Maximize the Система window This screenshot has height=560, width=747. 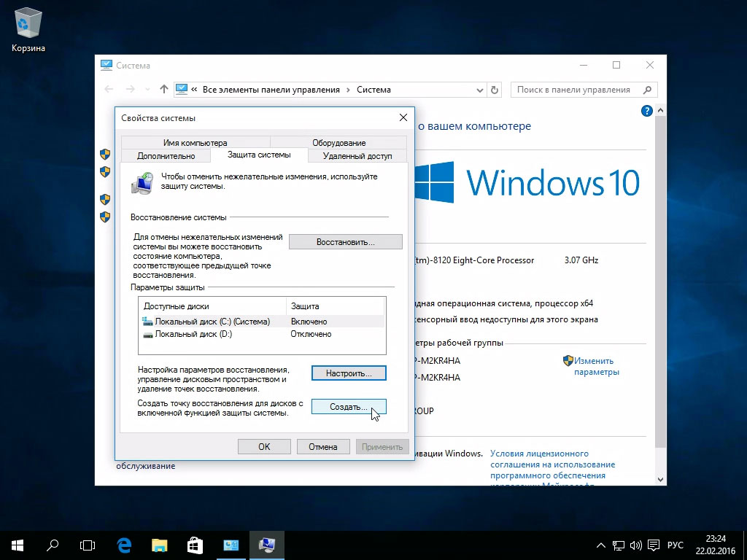click(616, 65)
